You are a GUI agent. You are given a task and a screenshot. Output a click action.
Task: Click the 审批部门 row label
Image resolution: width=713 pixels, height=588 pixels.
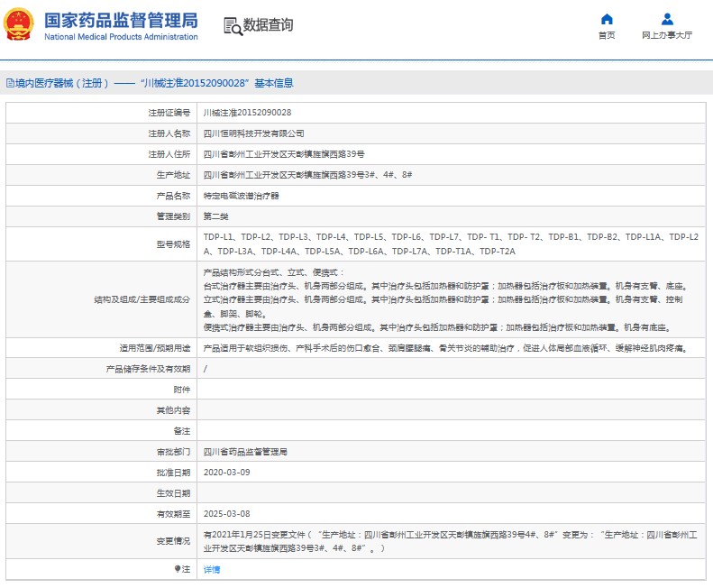[173, 452]
